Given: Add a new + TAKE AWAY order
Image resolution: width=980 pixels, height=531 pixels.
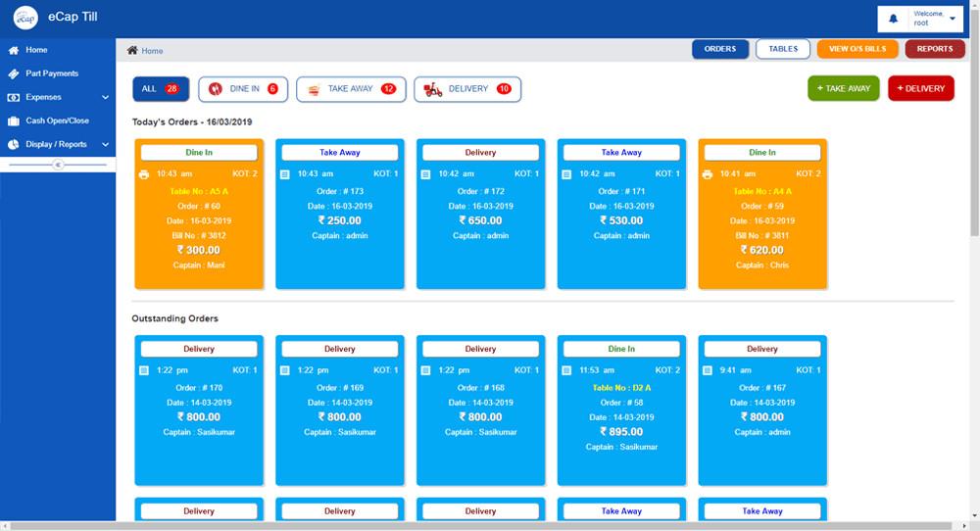Looking at the screenshot, I should (x=844, y=89).
